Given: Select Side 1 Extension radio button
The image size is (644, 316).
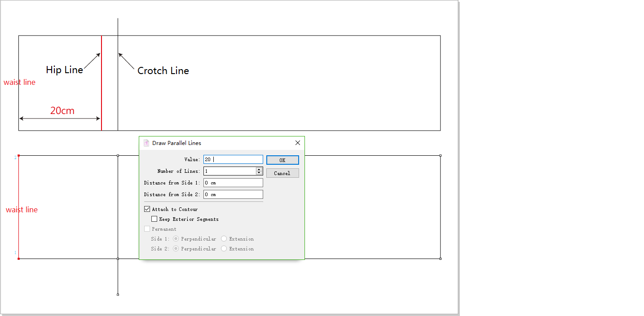Looking at the screenshot, I should click(x=224, y=239).
